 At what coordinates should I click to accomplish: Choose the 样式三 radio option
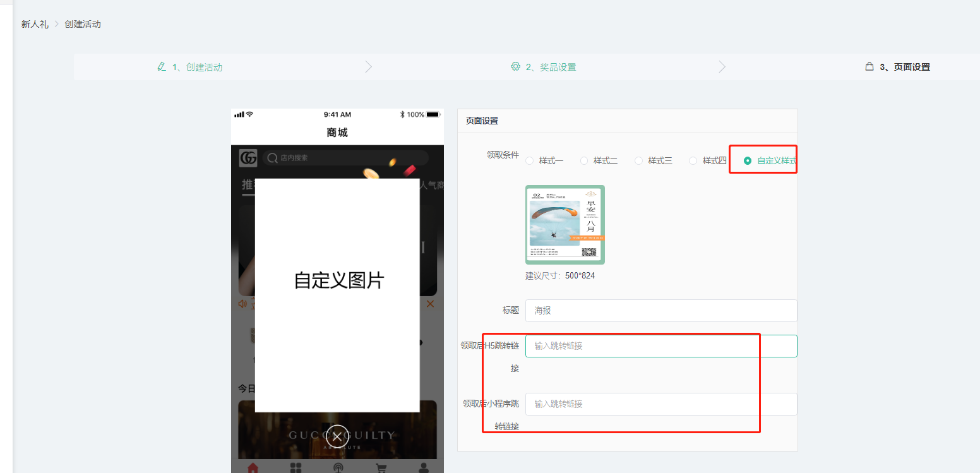(638, 161)
